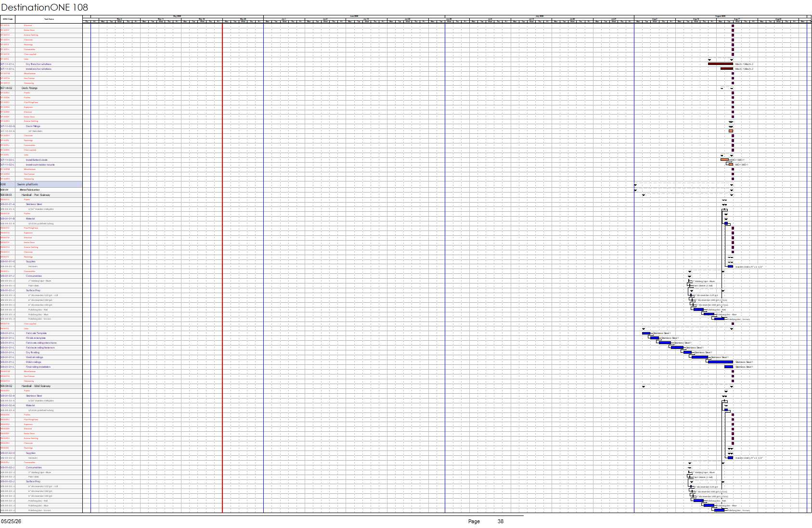This screenshot has width=812, height=528.
Task: Select the Fabricate Template task name
Action: tap(37, 333)
